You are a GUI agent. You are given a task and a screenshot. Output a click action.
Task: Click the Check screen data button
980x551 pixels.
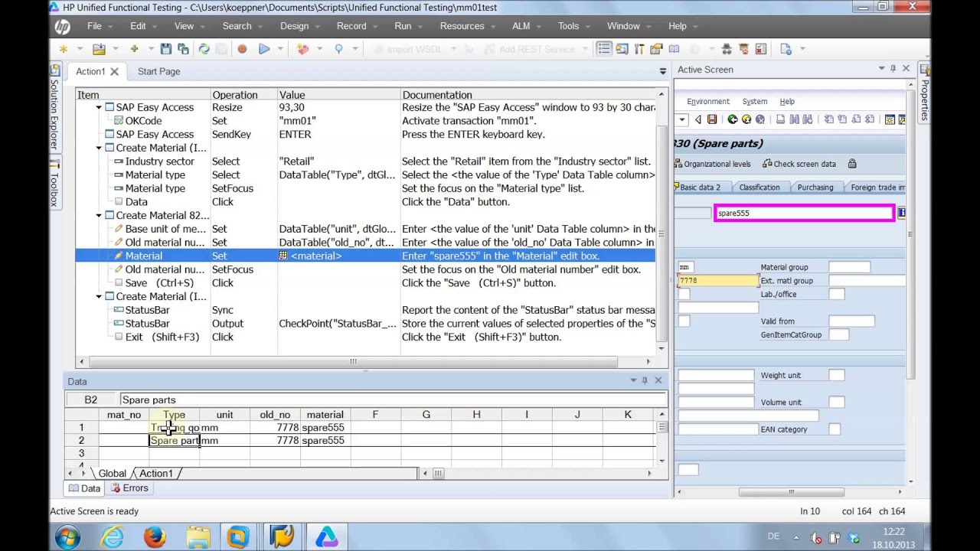pyautogui.click(x=799, y=164)
